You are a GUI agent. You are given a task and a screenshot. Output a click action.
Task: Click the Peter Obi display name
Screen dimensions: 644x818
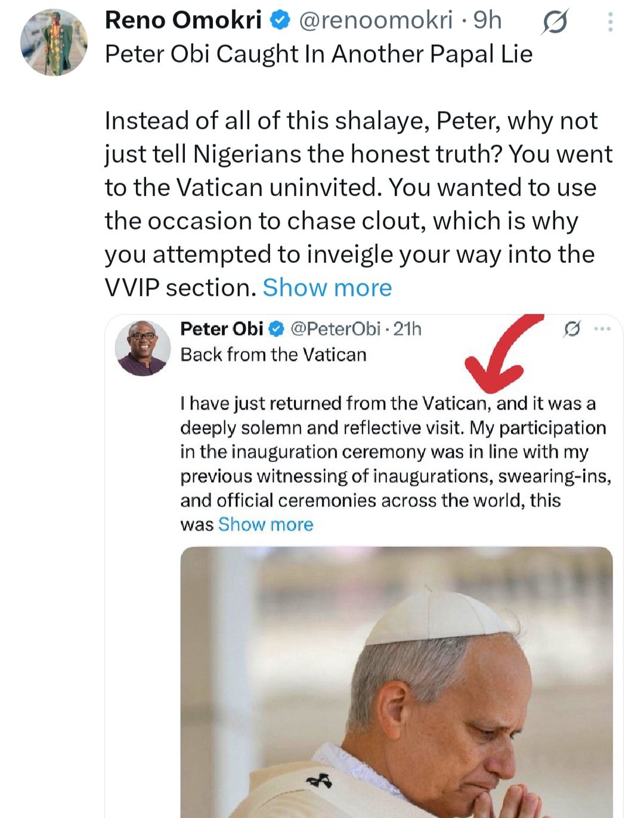221,329
